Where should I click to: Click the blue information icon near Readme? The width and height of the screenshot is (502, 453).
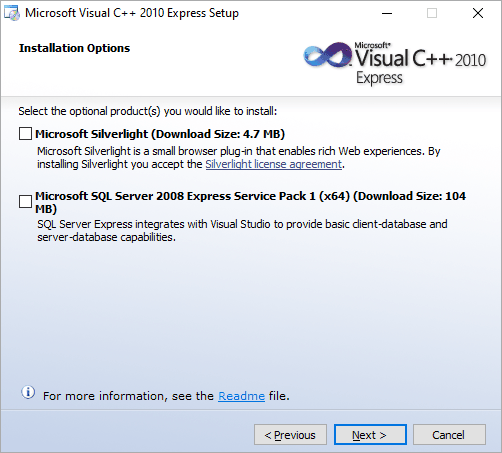point(28,392)
